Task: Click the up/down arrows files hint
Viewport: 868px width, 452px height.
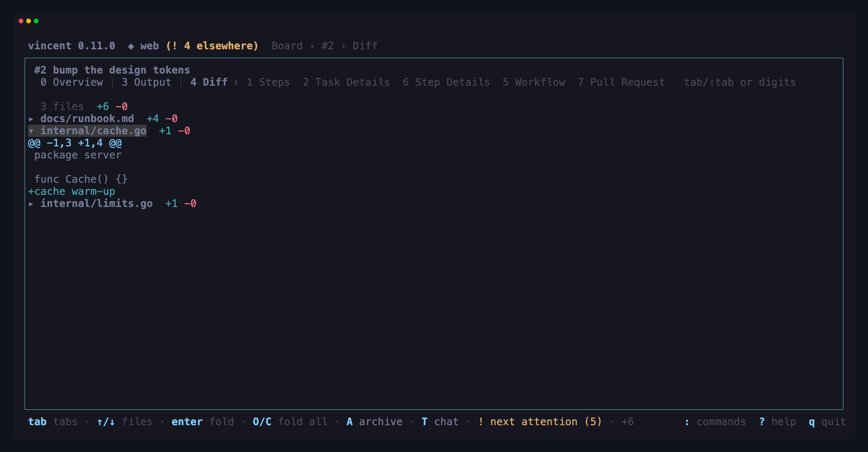Action: (124, 422)
